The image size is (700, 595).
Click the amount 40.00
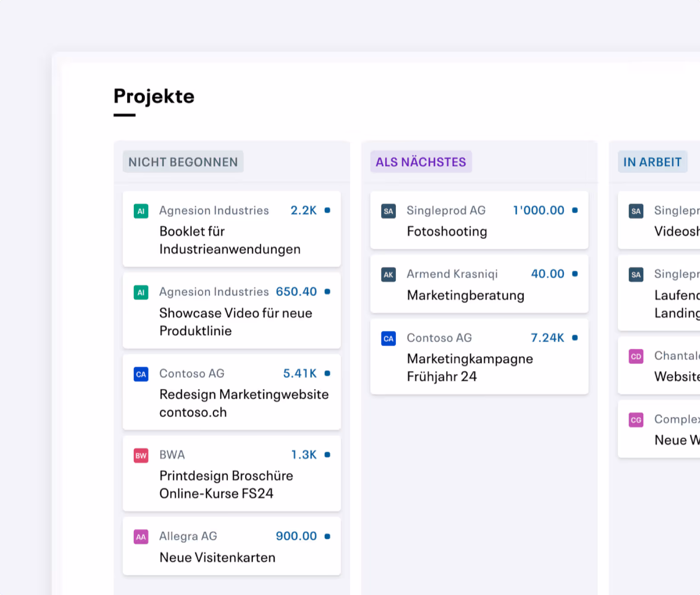coord(548,274)
